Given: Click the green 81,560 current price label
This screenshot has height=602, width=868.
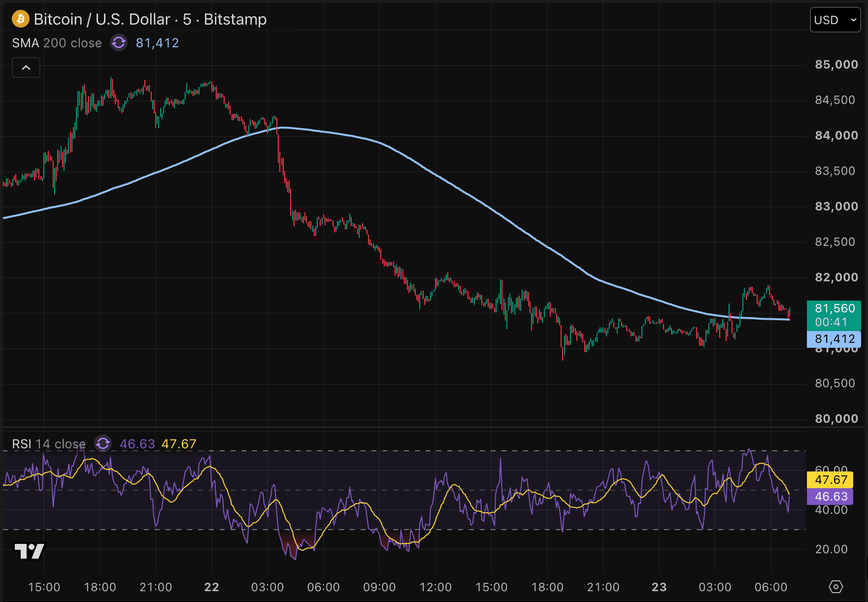Looking at the screenshot, I should point(834,315).
